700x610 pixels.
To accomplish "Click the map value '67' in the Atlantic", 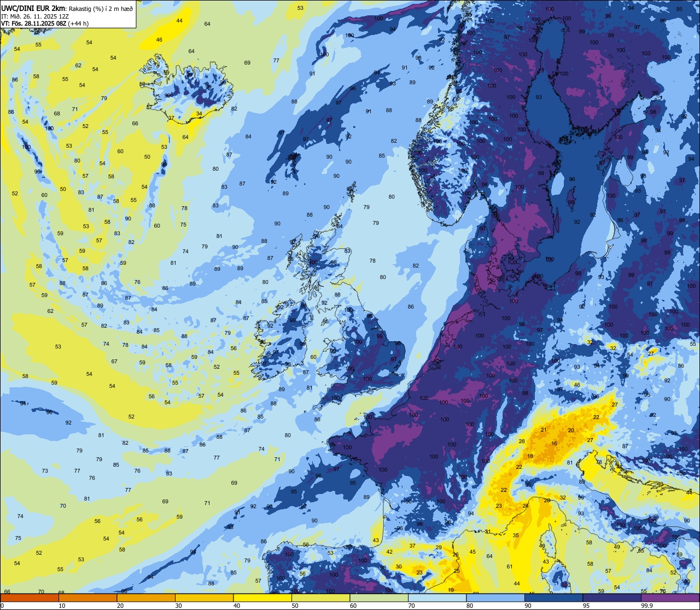I will coord(114,361).
